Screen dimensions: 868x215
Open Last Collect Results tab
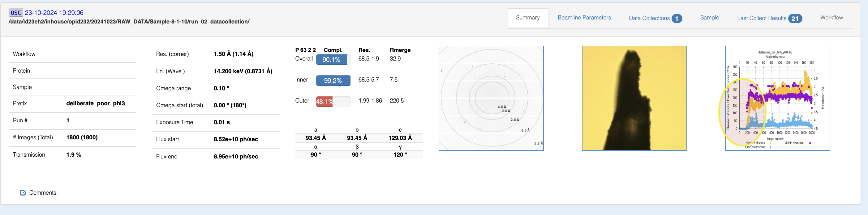[x=761, y=18]
